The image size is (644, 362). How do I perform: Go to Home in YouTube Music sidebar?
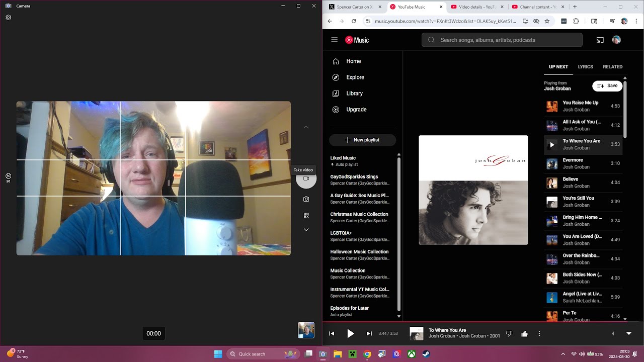pos(363,61)
